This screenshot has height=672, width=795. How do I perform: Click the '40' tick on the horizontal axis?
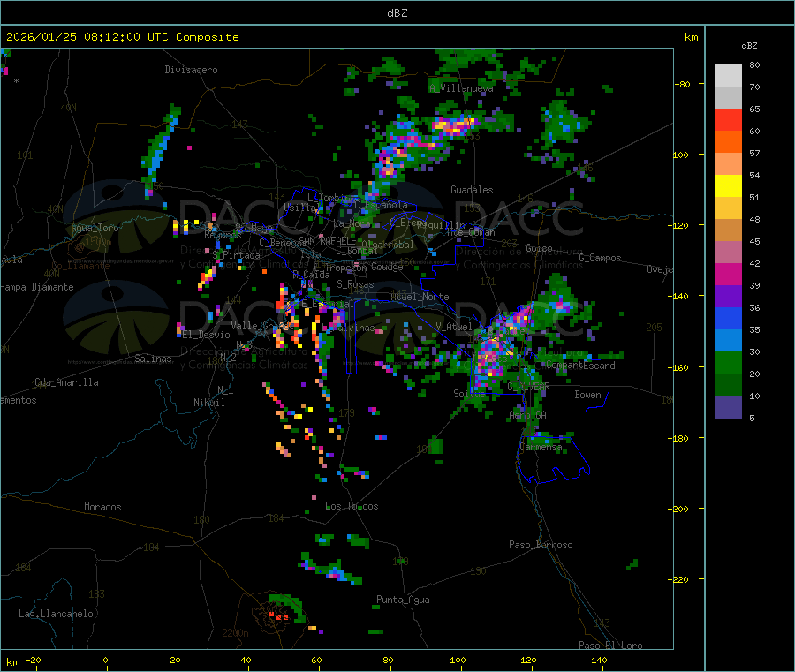point(246,660)
